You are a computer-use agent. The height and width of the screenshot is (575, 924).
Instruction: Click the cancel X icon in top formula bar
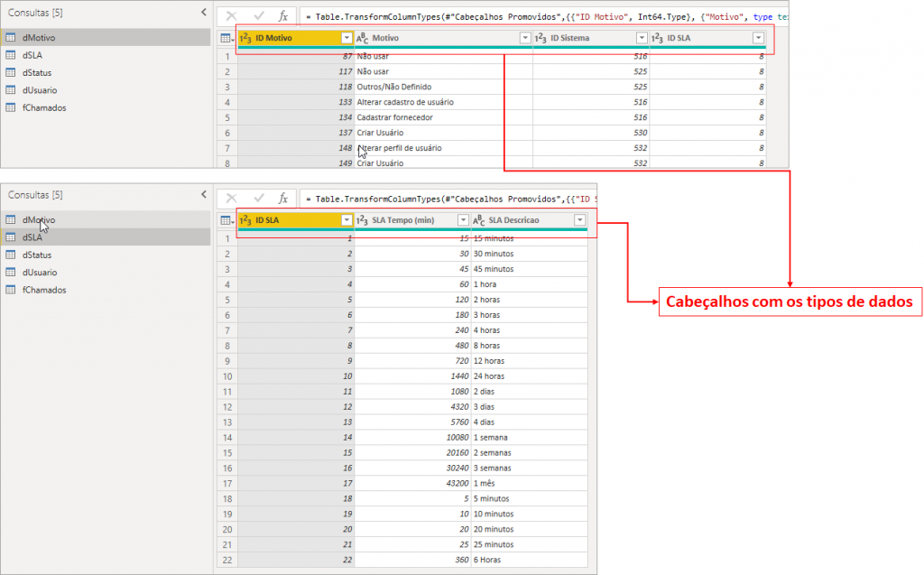pyautogui.click(x=232, y=16)
